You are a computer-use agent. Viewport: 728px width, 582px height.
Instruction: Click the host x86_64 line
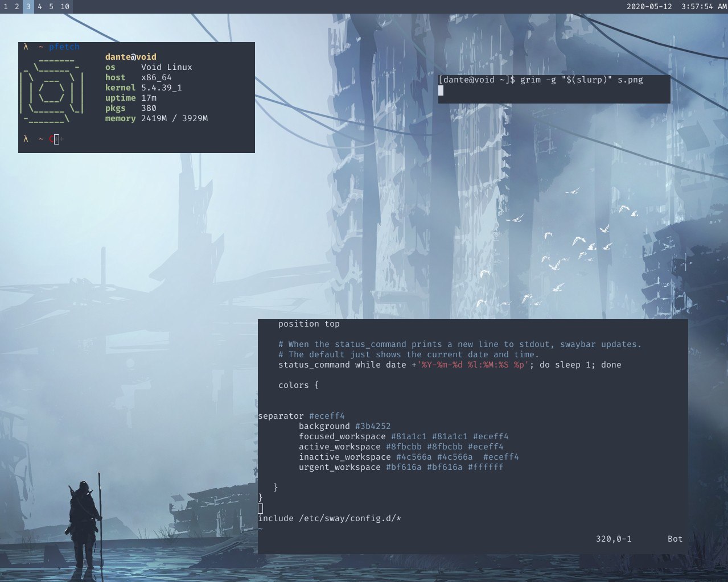pyautogui.click(x=138, y=77)
